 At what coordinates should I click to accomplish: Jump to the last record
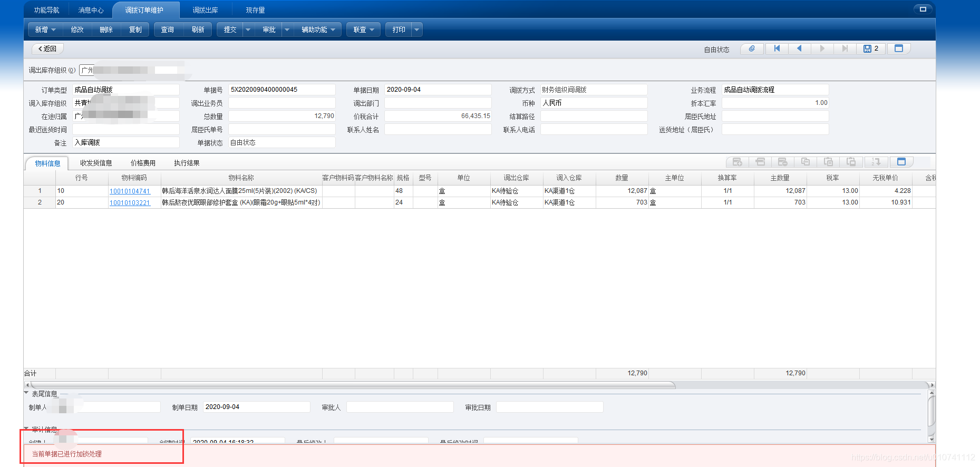pos(845,48)
